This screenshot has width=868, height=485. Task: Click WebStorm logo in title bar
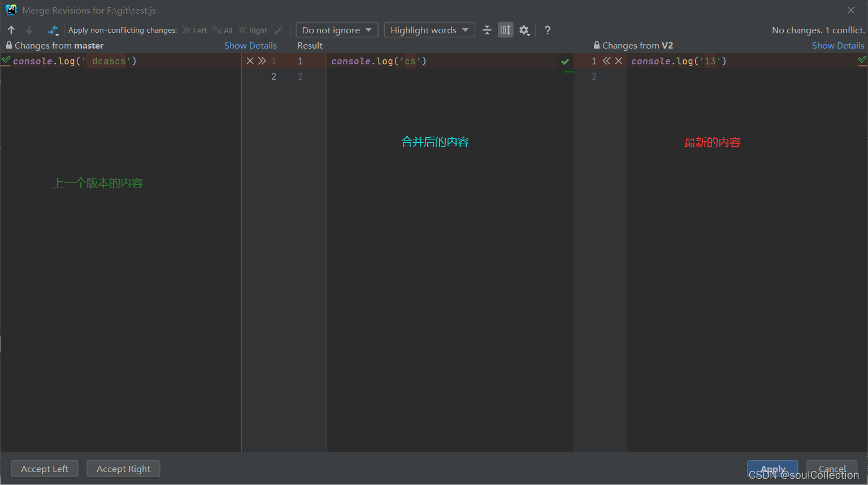click(11, 10)
